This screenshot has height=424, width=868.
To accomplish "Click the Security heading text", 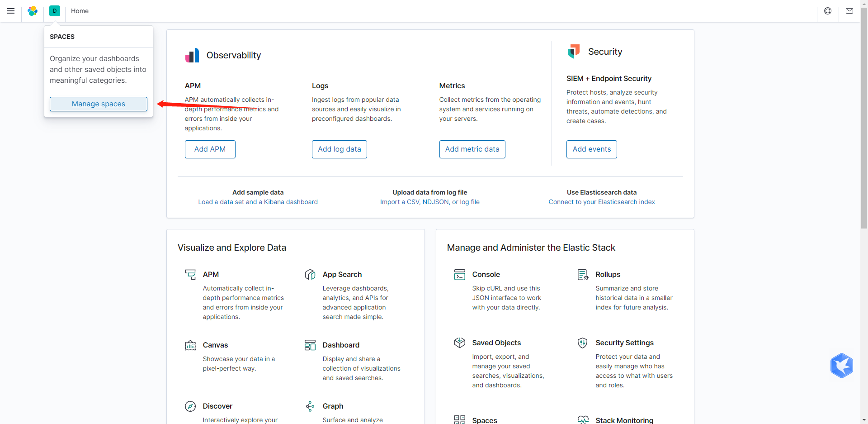I will click(x=605, y=52).
